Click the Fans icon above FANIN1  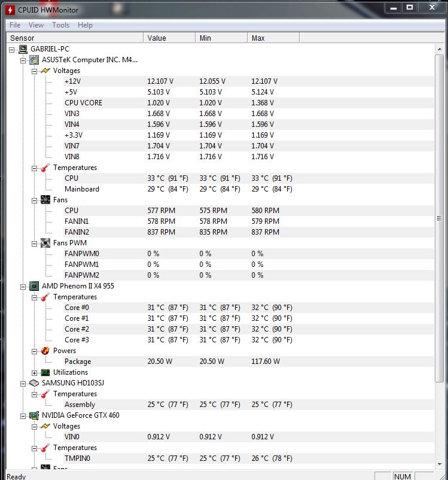[x=45, y=200]
